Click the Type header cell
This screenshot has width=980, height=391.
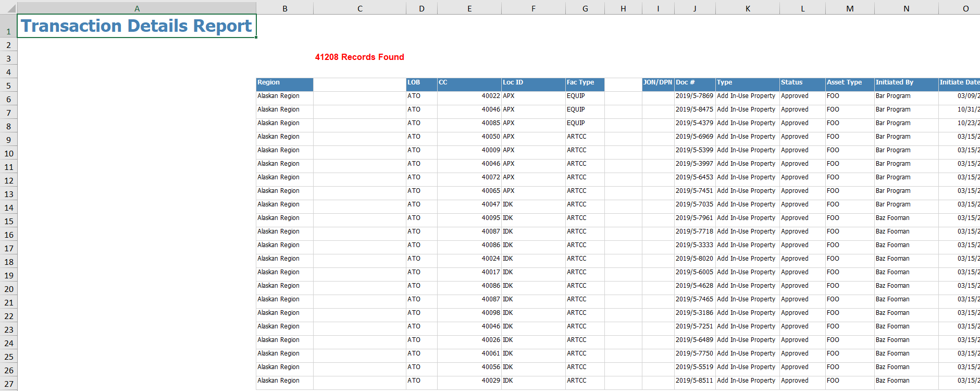748,84
